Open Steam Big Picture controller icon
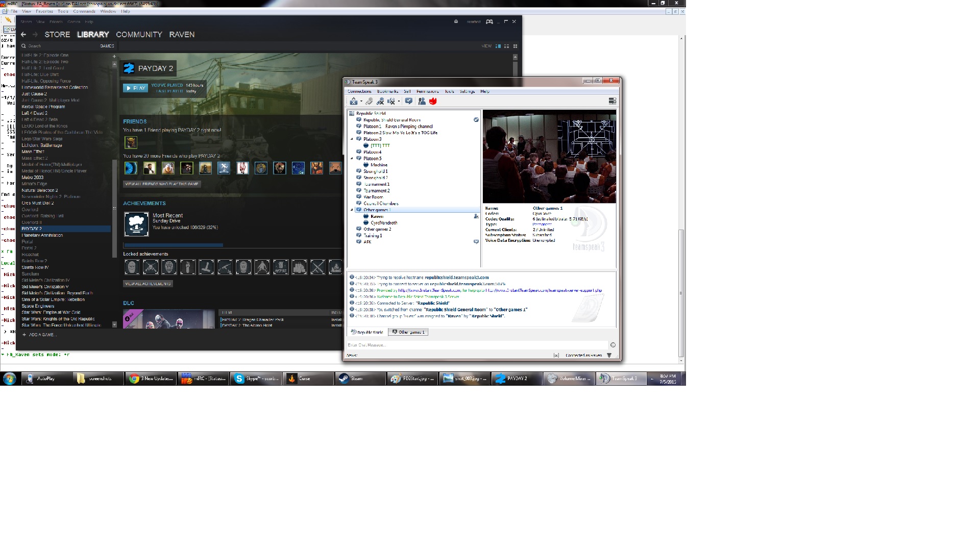Image resolution: width=980 pixels, height=551 pixels. click(x=489, y=21)
